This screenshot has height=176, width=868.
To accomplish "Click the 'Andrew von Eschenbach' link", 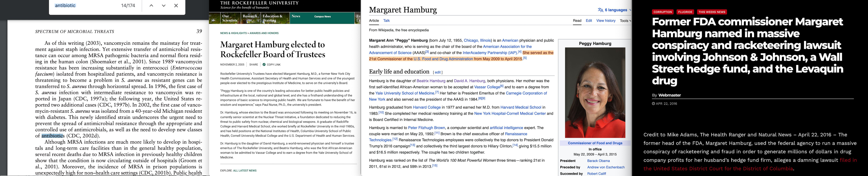I will [x=606, y=167].
